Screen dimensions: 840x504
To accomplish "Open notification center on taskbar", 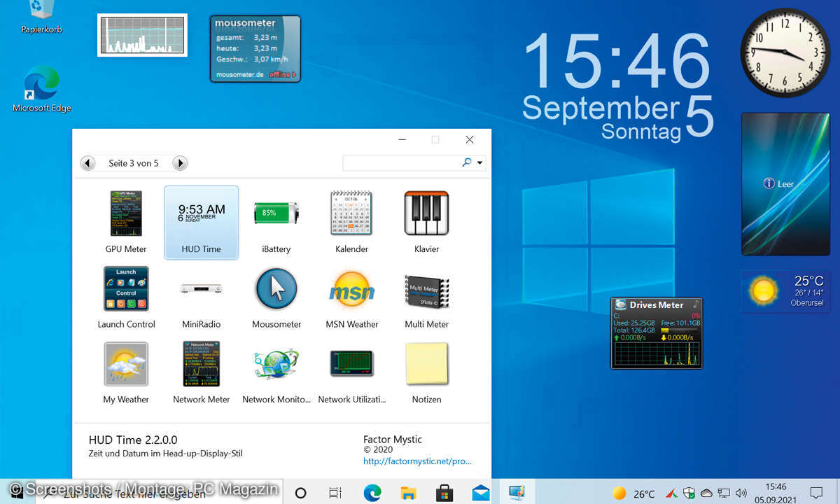I will 816,493.
